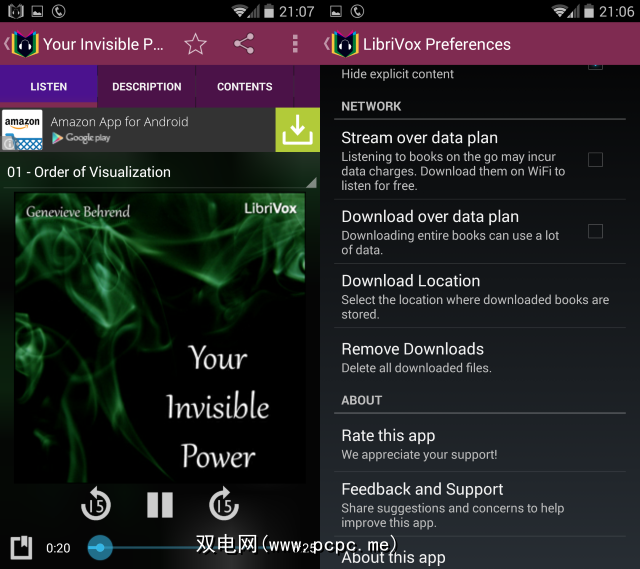Enable Stream over data plan checkbox
640x569 pixels.
[595, 160]
